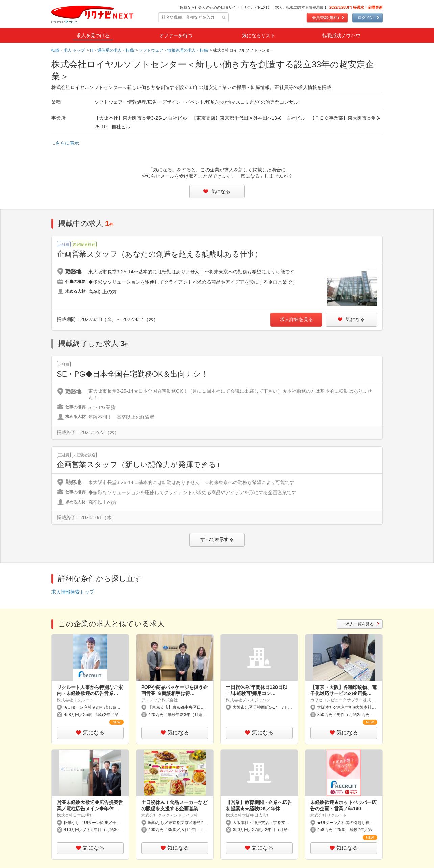Click the company 気になる heart button

pyautogui.click(x=217, y=191)
